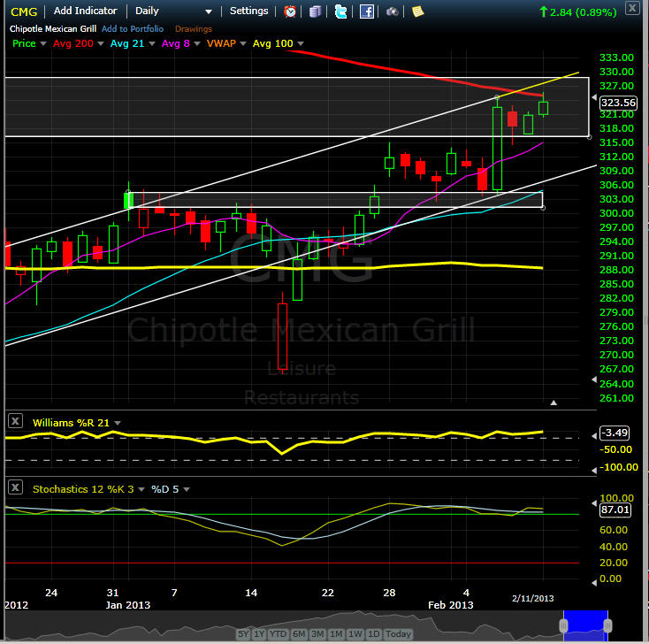The image size is (649, 644).
Task: Click the 323.56 current price label
Action: (x=618, y=103)
